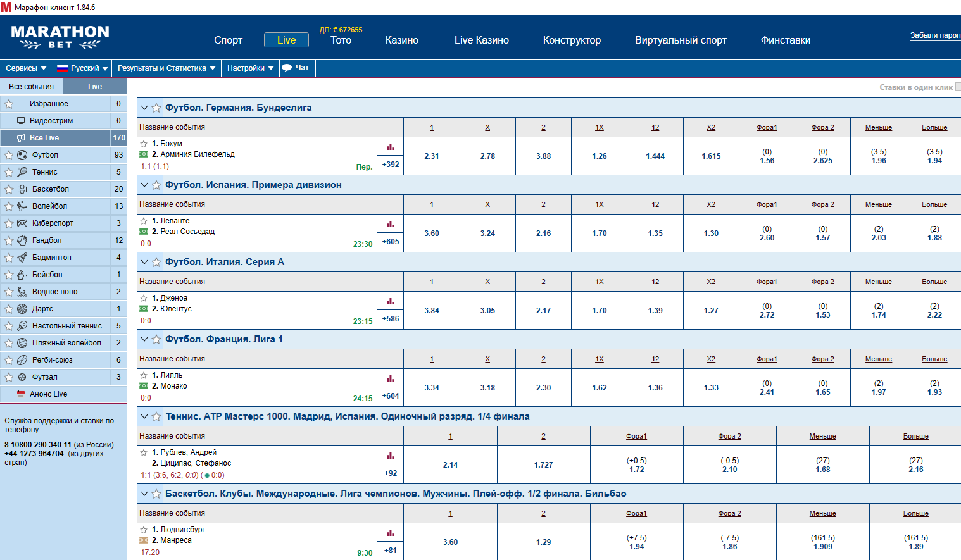Open statistics chart icon for Бохум match
The image size is (961, 560).
point(390,147)
